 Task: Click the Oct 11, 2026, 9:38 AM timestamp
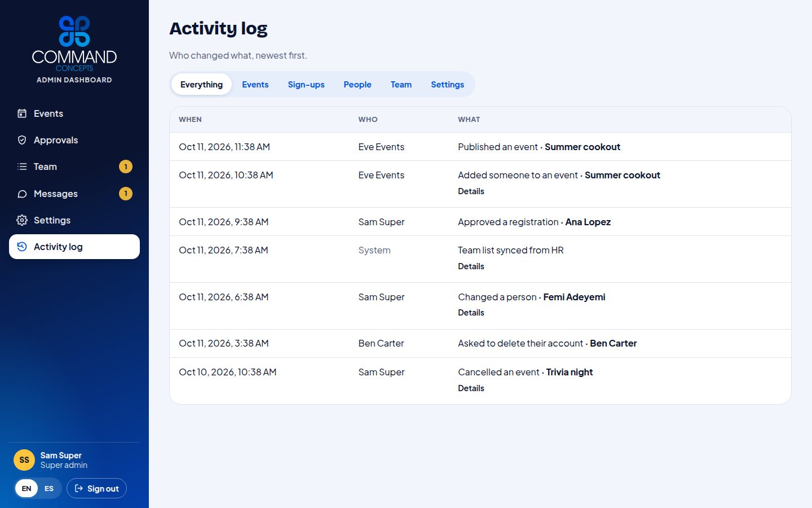coord(223,222)
